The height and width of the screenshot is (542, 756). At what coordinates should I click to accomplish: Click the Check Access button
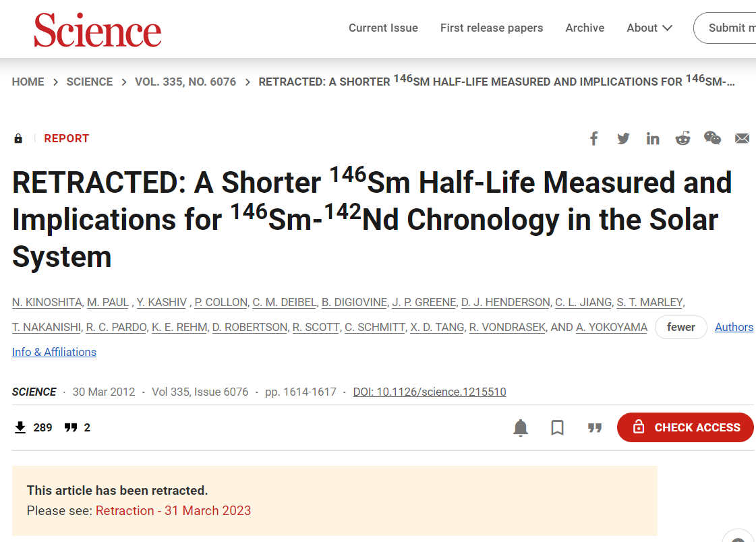pyautogui.click(x=685, y=427)
